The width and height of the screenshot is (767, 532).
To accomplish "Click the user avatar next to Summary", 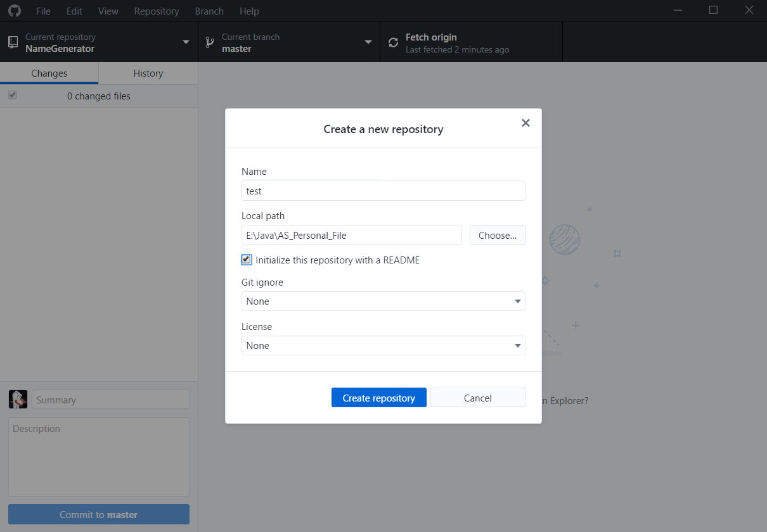I will [18, 399].
